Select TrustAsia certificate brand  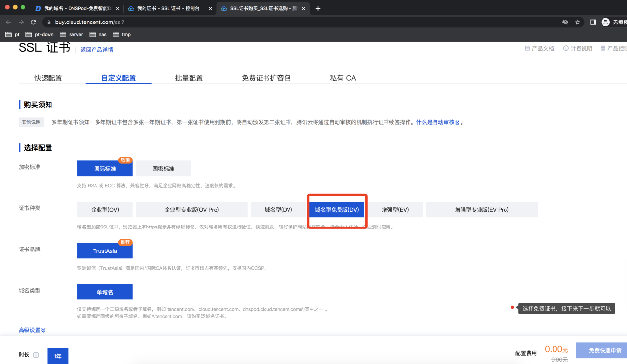[x=105, y=250]
